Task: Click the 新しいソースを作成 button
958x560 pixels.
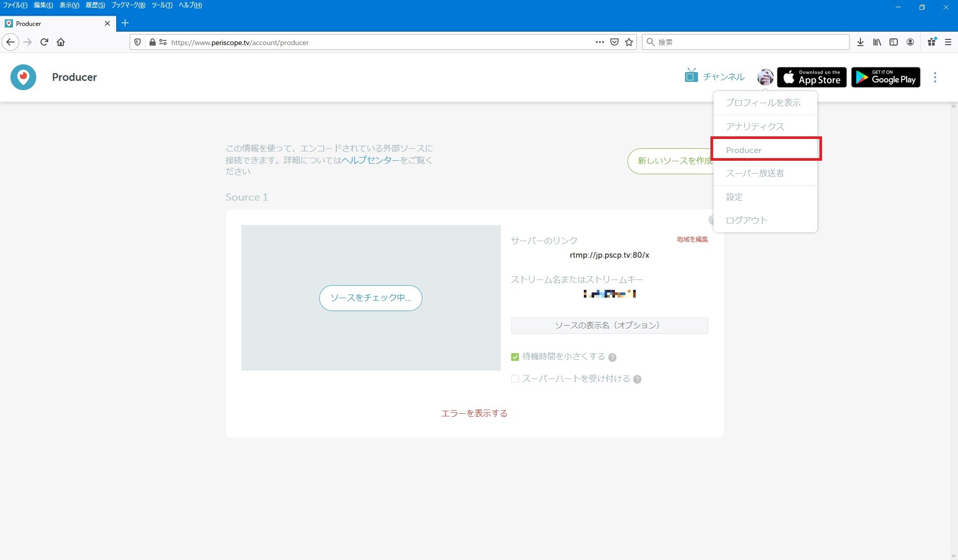Action: pos(672,161)
